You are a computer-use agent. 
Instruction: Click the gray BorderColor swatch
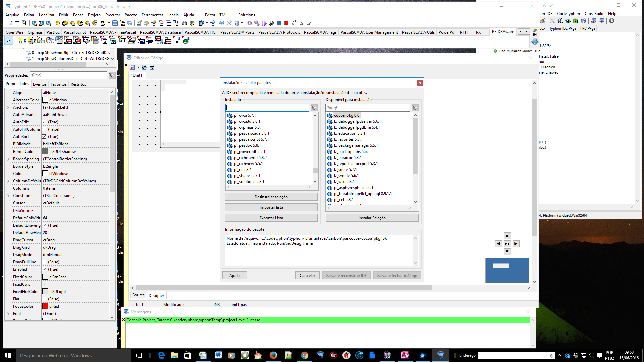point(45,152)
